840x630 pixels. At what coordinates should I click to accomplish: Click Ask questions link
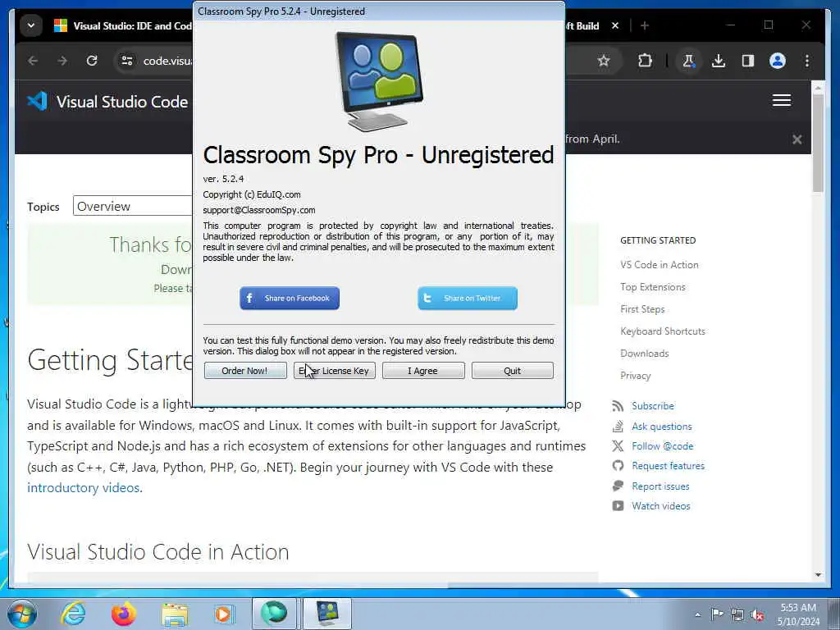point(662,427)
